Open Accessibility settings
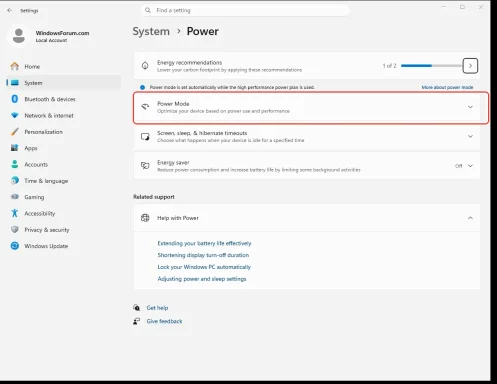Viewport: 497px width, 384px height. (63, 213)
